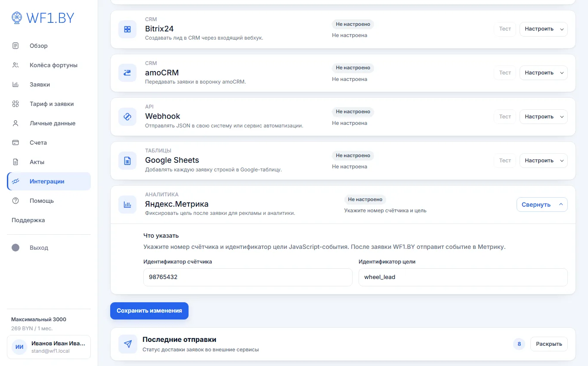The width and height of the screenshot is (588, 366).
Task: Click Не настроено badge in Google Sheets row
Action: [x=353, y=156]
